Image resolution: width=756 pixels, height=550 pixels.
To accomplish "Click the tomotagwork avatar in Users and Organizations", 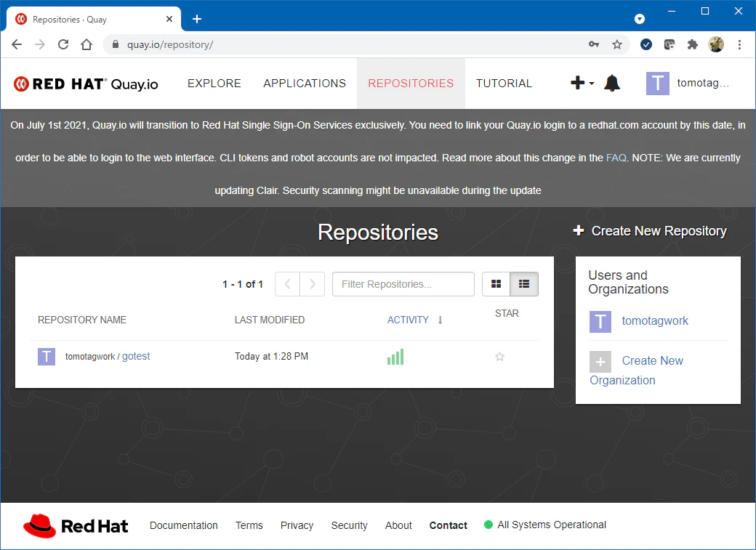I will pos(600,322).
